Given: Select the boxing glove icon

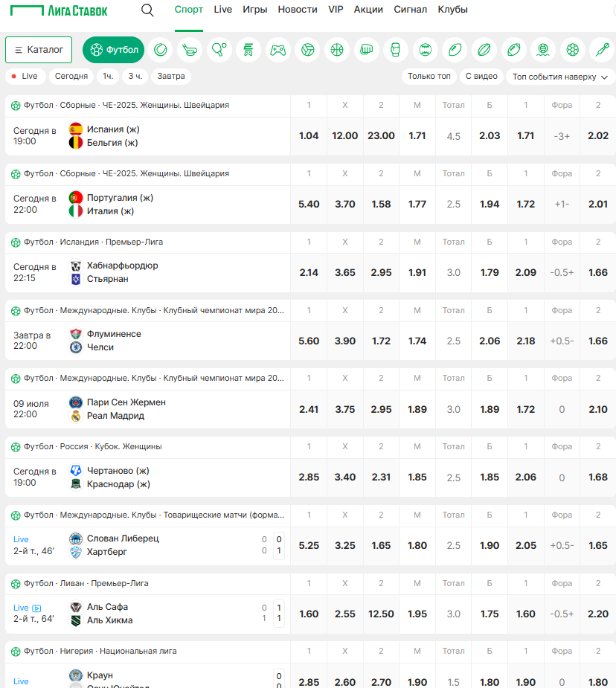Looking at the screenshot, I should 396,50.
